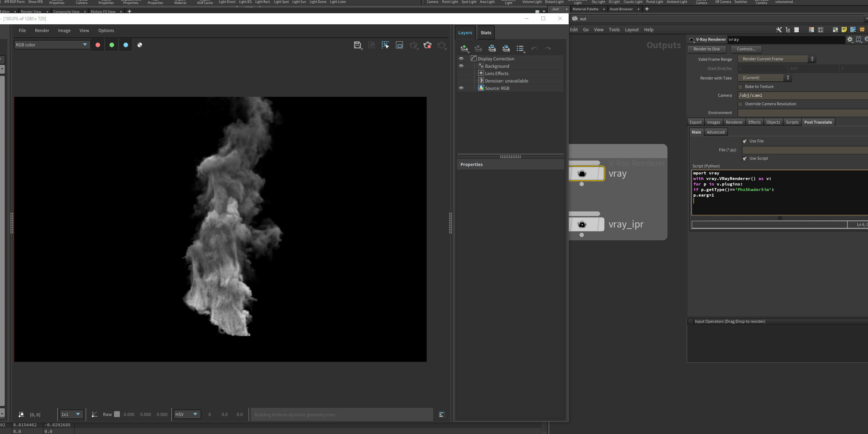Image resolution: width=868 pixels, height=434 pixels.
Task: Click the curve display icon beside Raw
Action: pyautogui.click(x=95, y=414)
